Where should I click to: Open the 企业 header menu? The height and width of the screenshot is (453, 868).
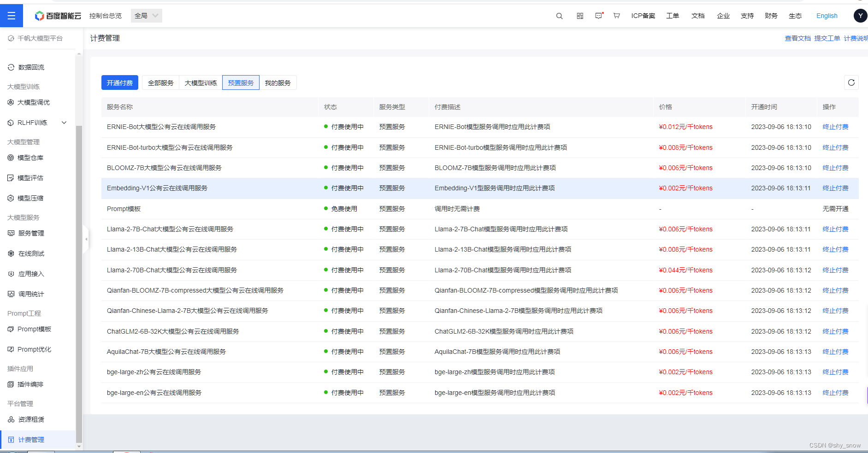(723, 16)
